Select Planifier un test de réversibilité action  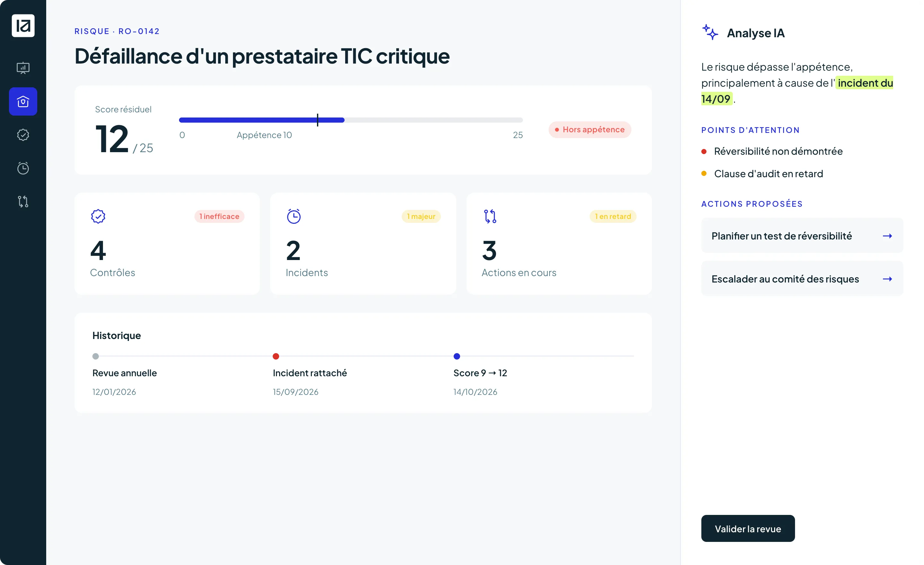pos(802,236)
